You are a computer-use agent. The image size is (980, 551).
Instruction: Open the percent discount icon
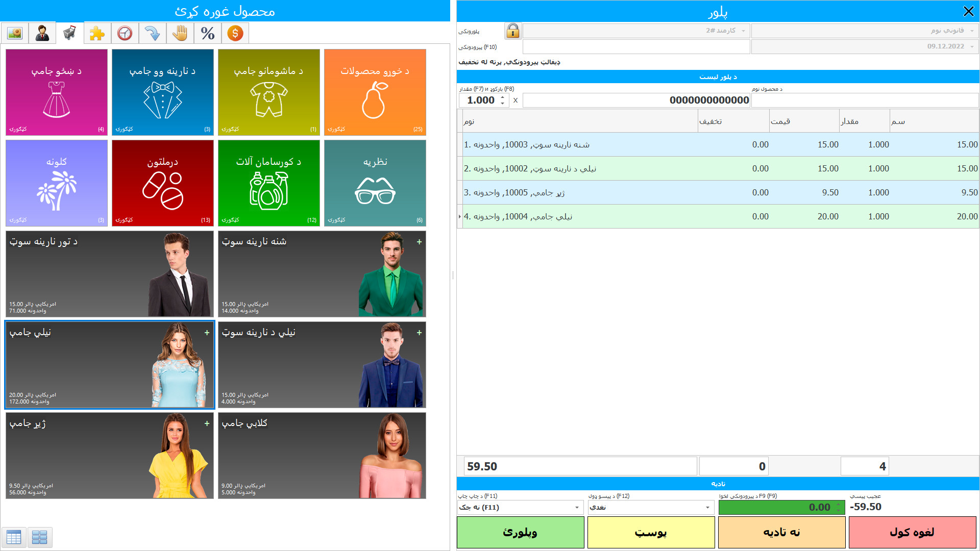tap(207, 34)
